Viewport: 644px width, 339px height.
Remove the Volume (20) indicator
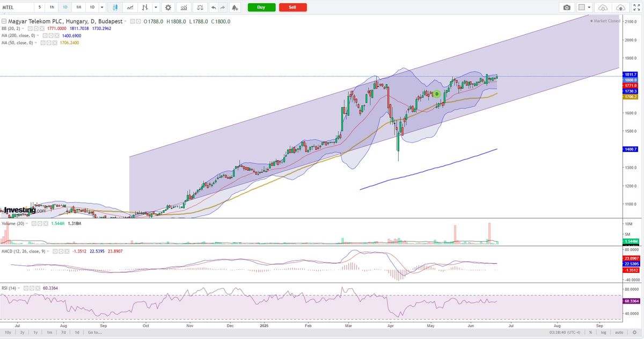coord(46,223)
